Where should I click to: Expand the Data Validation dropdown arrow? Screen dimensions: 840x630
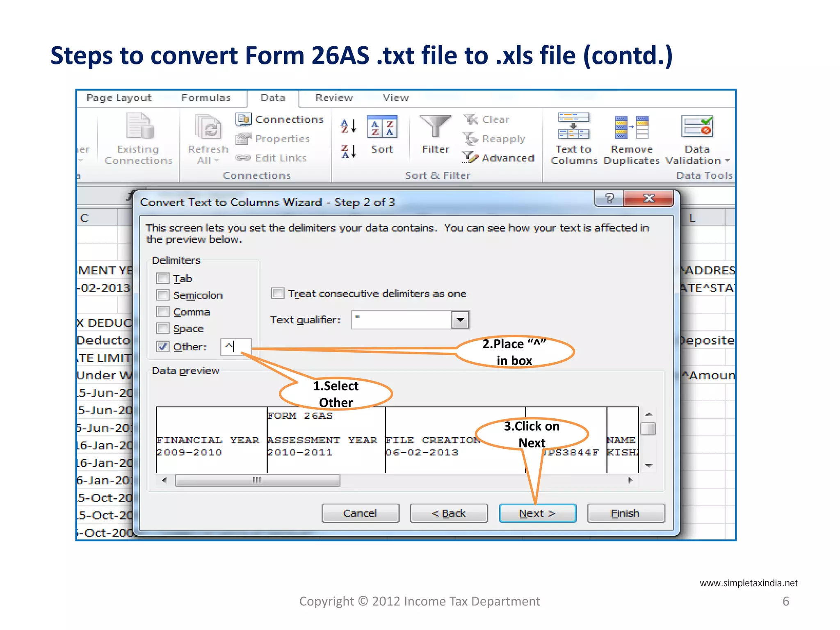[x=727, y=160]
